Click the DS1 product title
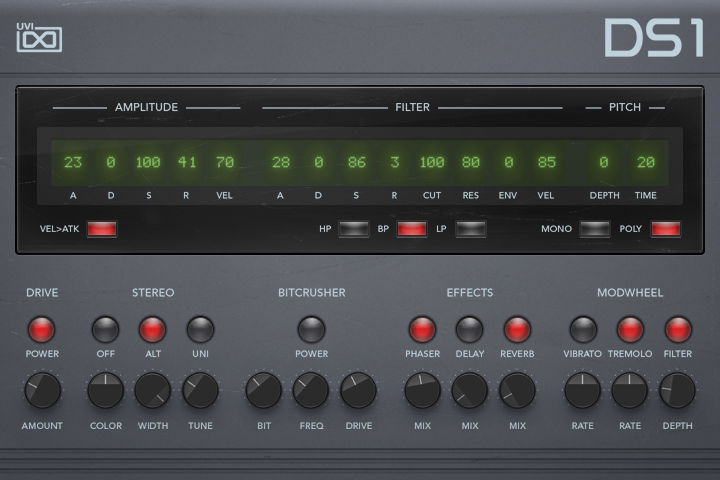Viewport: 720px width, 480px height. (654, 37)
